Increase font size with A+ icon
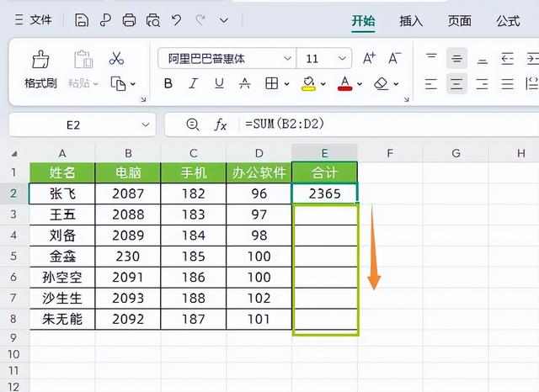This screenshot has width=539, height=392. coord(370,58)
